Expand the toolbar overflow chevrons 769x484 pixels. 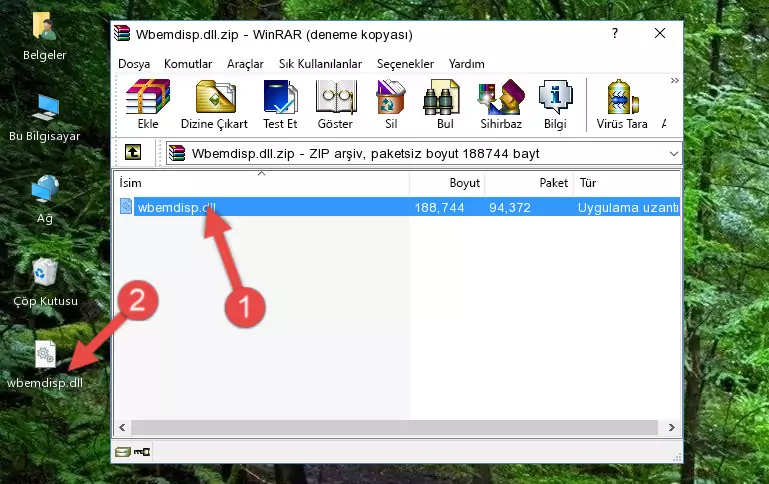coord(675,80)
